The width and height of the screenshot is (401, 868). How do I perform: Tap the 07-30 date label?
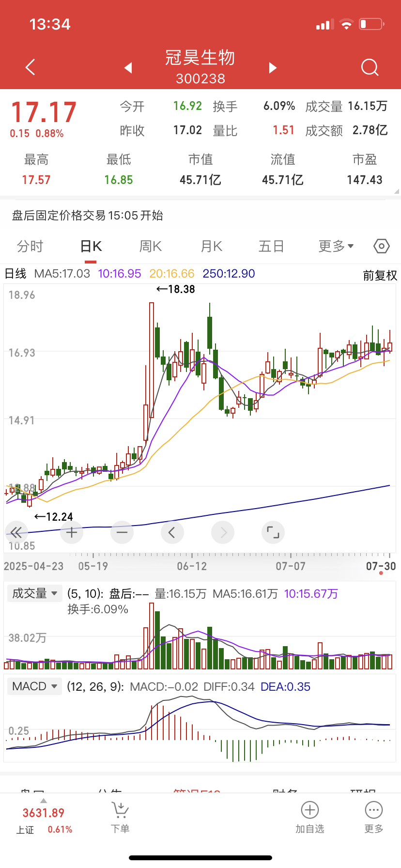(381, 566)
